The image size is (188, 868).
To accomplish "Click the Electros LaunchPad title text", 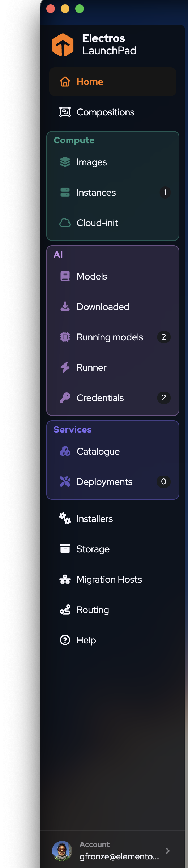I will click(x=109, y=44).
